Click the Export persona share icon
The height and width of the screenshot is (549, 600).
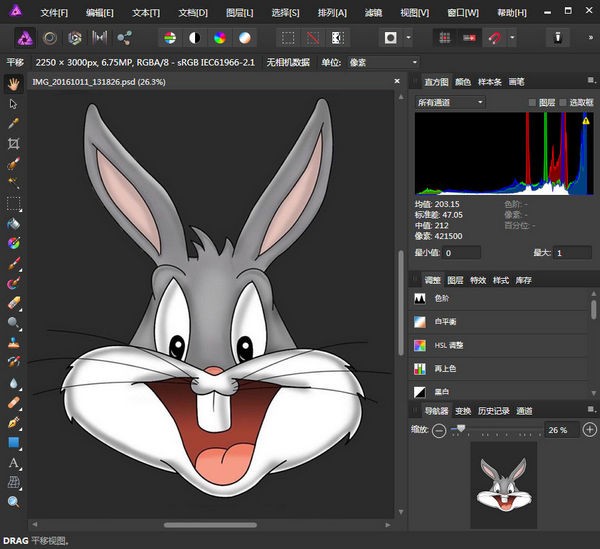tap(125, 38)
